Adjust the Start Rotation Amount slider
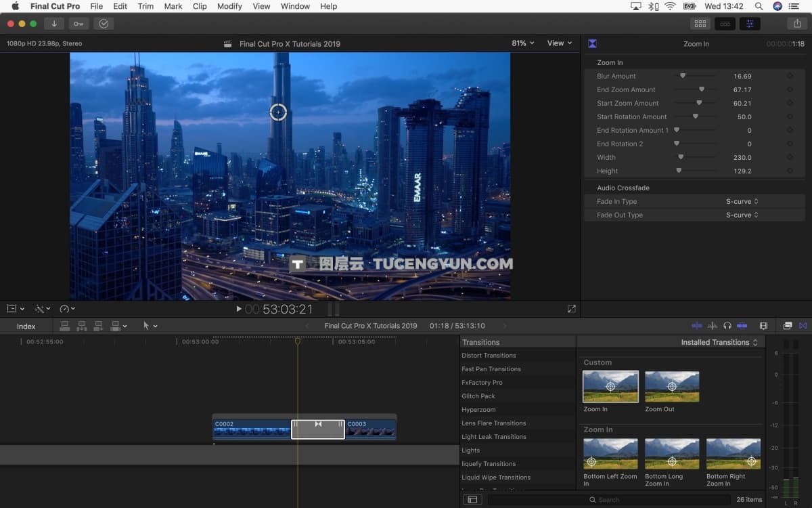 click(695, 117)
